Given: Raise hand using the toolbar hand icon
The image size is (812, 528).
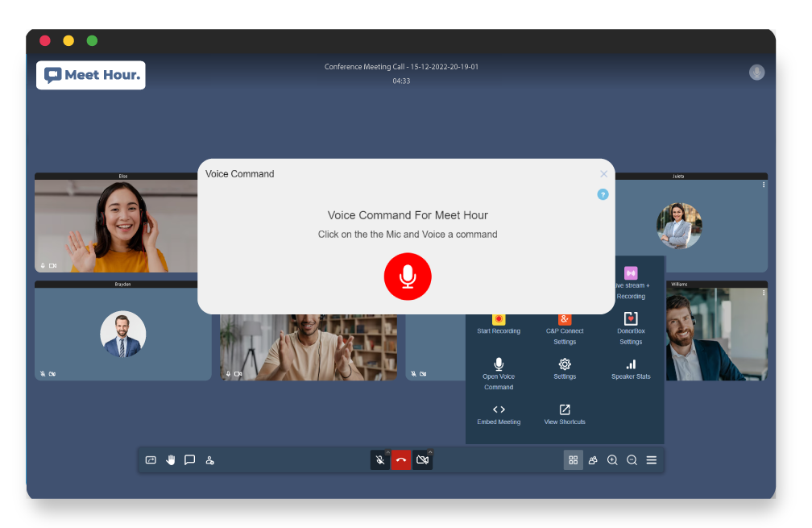Looking at the screenshot, I should point(171,460).
